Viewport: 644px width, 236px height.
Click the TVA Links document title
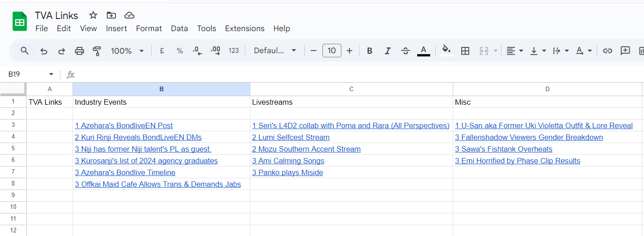pos(57,15)
